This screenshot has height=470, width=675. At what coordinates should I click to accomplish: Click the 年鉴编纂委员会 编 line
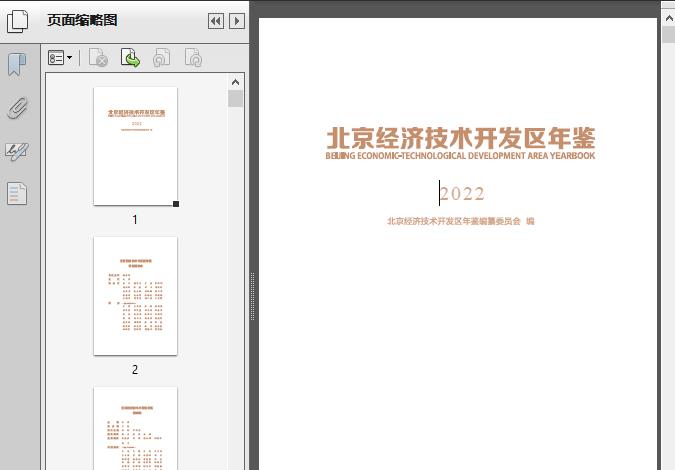point(461,221)
